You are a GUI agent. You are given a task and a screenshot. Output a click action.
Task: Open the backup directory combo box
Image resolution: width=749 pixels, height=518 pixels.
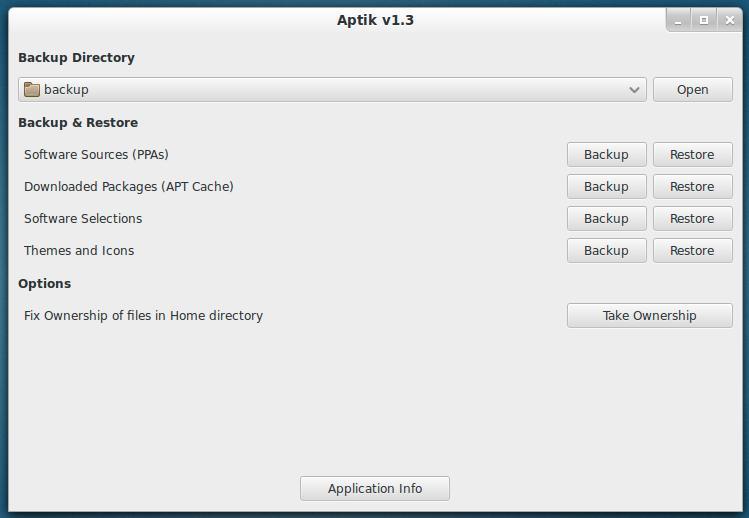pyautogui.click(x=330, y=90)
